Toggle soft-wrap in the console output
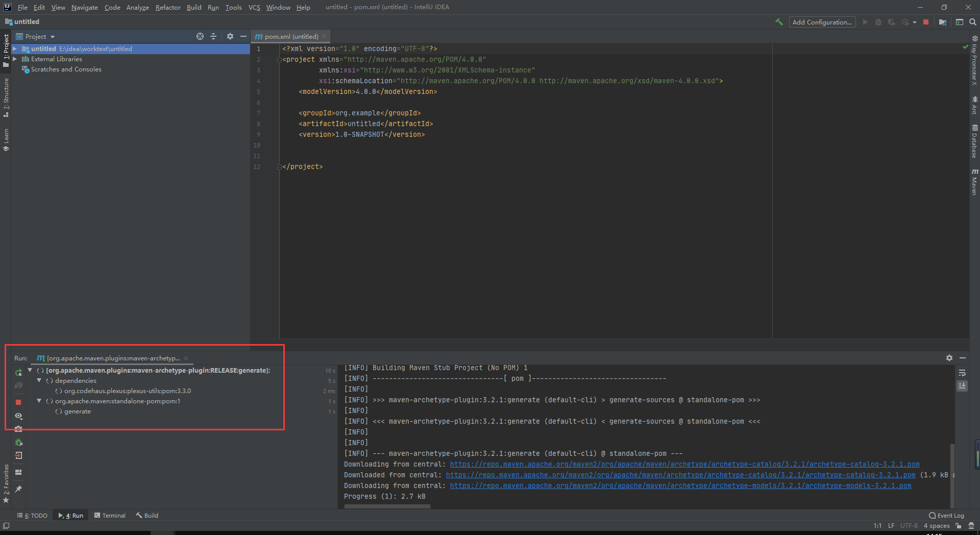The height and width of the screenshot is (535, 980). click(962, 373)
